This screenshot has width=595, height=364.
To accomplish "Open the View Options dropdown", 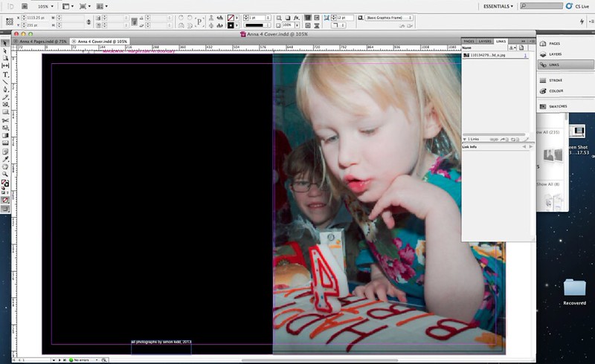I will (x=68, y=6).
